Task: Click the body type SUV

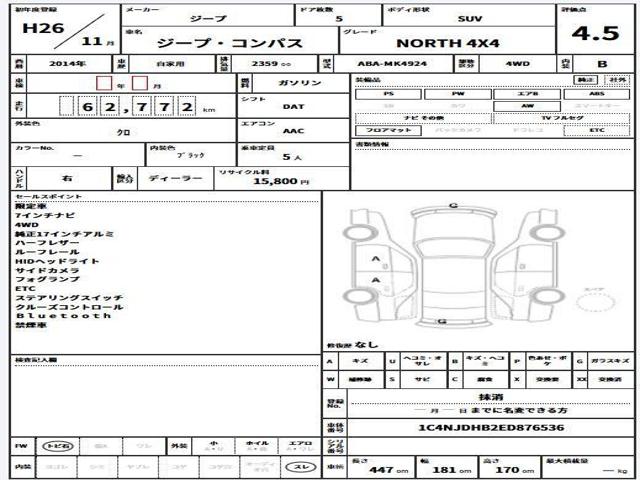Action: click(x=470, y=19)
